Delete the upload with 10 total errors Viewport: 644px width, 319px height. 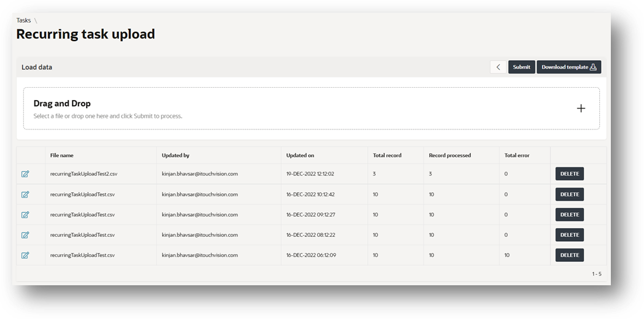click(570, 255)
